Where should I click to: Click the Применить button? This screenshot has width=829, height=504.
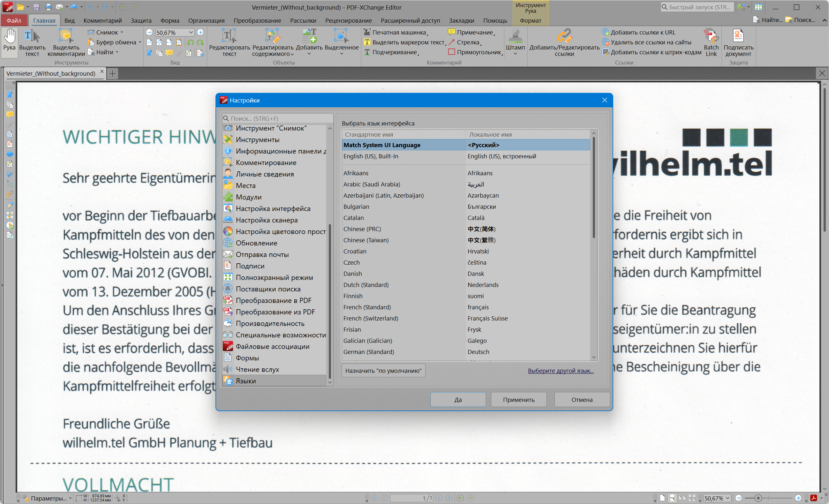[x=518, y=400]
